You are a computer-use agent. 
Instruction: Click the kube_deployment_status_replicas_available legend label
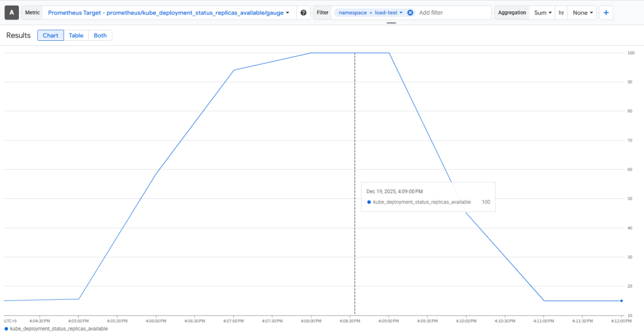(58, 329)
